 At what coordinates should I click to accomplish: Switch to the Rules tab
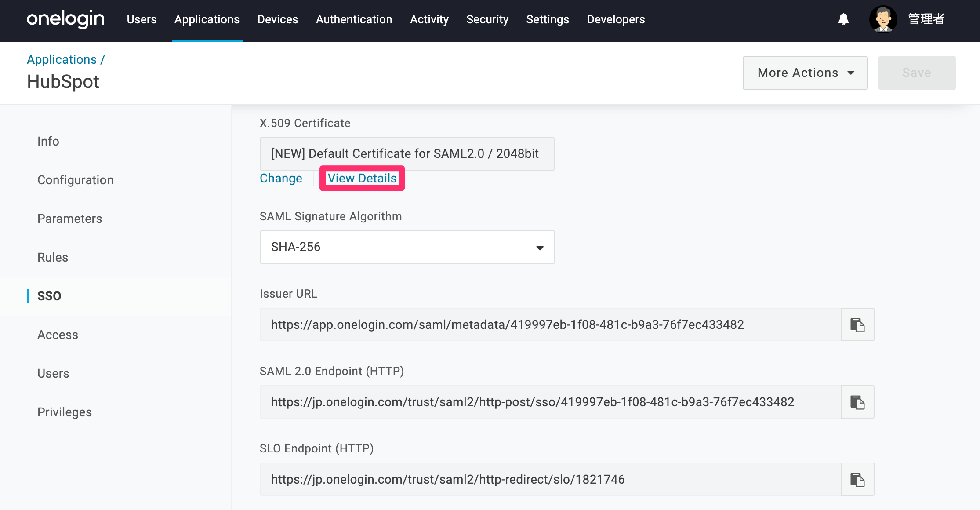coord(53,257)
